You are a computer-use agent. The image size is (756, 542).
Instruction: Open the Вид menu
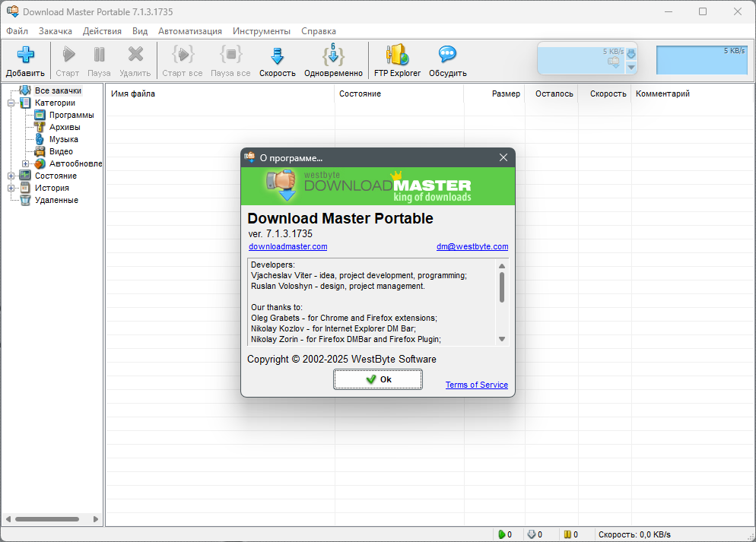[x=140, y=31]
